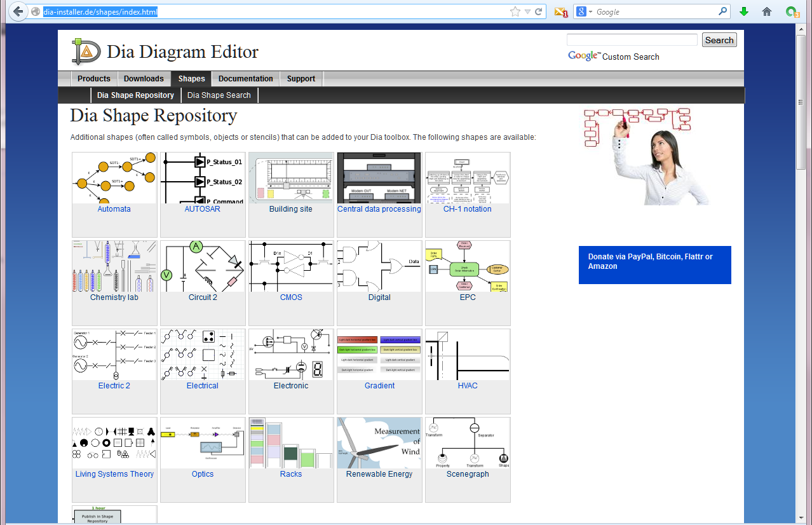Select the Dia Shape Repository submenu item
Viewport: 812px width, 525px height.
click(135, 95)
